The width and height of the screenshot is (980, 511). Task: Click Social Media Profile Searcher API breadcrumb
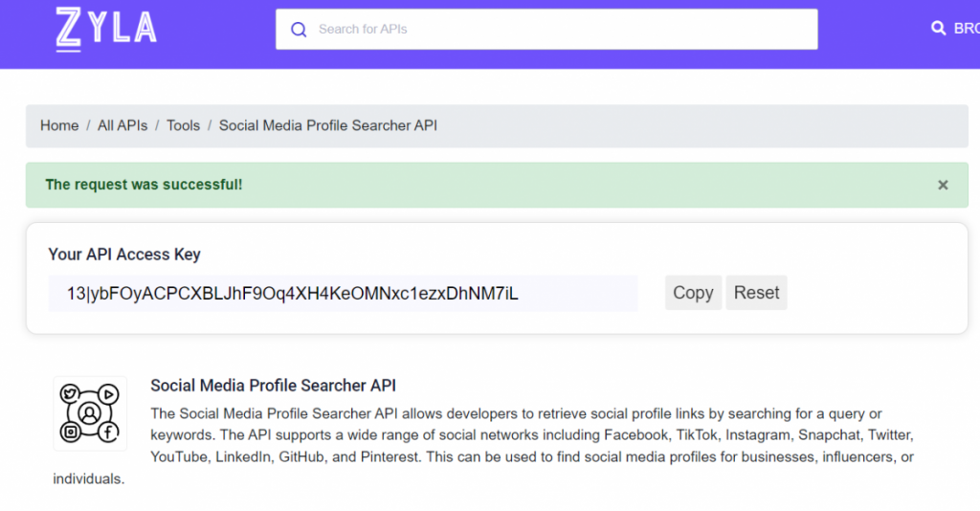coord(328,125)
